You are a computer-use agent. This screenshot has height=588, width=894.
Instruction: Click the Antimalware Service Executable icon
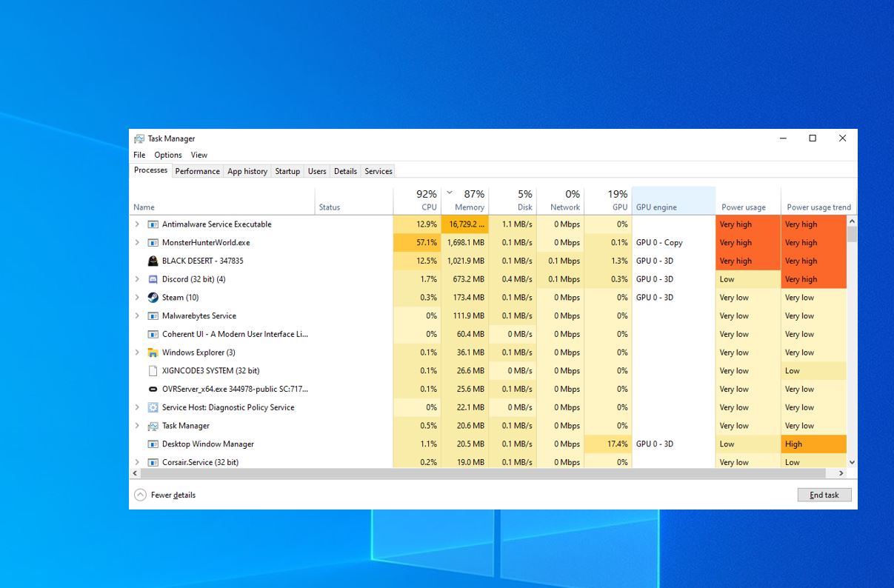[x=153, y=224]
